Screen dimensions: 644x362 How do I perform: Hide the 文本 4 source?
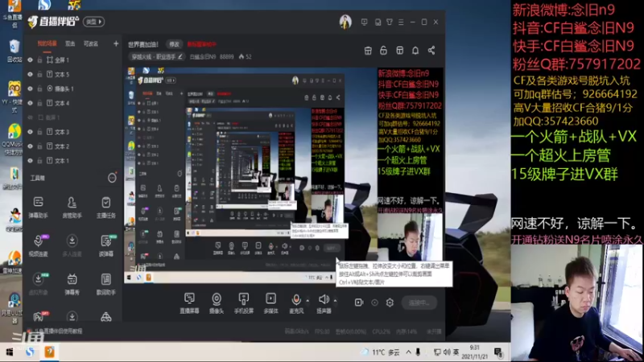[x=30, y=103]
